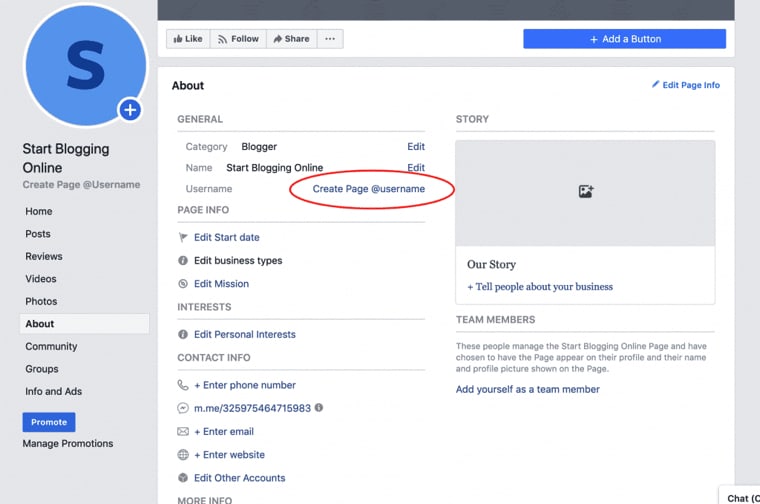Click the Share button

tap(292, 39)
